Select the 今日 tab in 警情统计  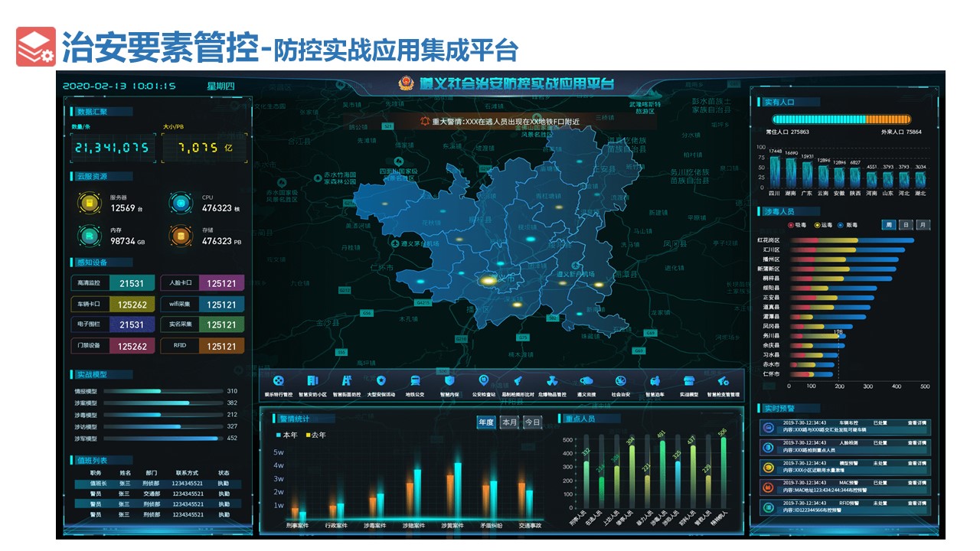point(532,422)
